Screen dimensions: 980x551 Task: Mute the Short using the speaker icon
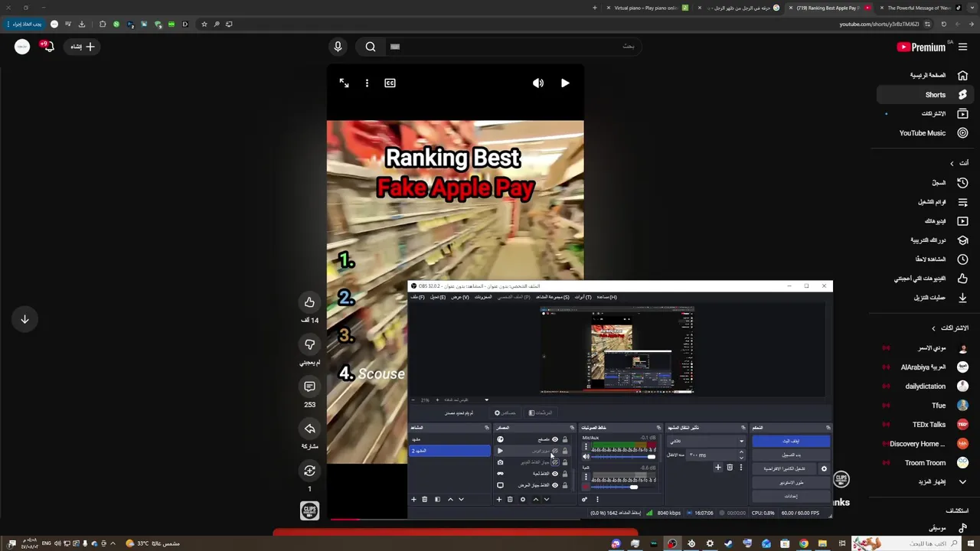pos(538,83)
